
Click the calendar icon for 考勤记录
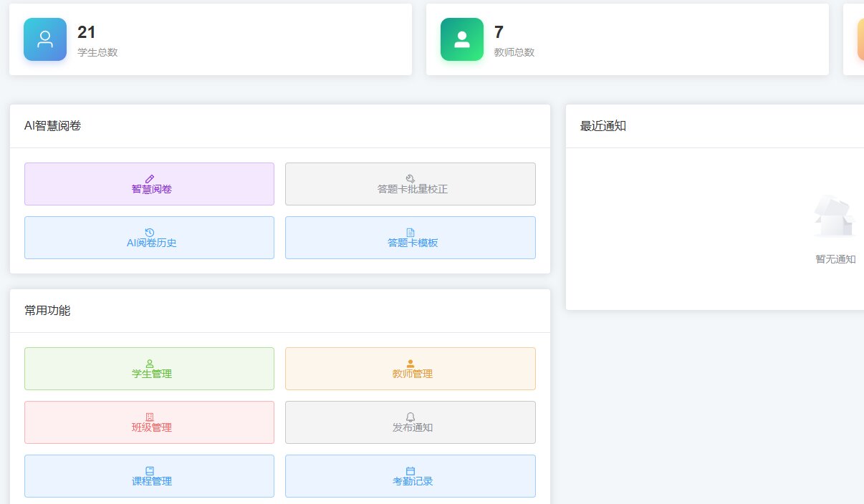pyautogui.click(x=411, y=470)
